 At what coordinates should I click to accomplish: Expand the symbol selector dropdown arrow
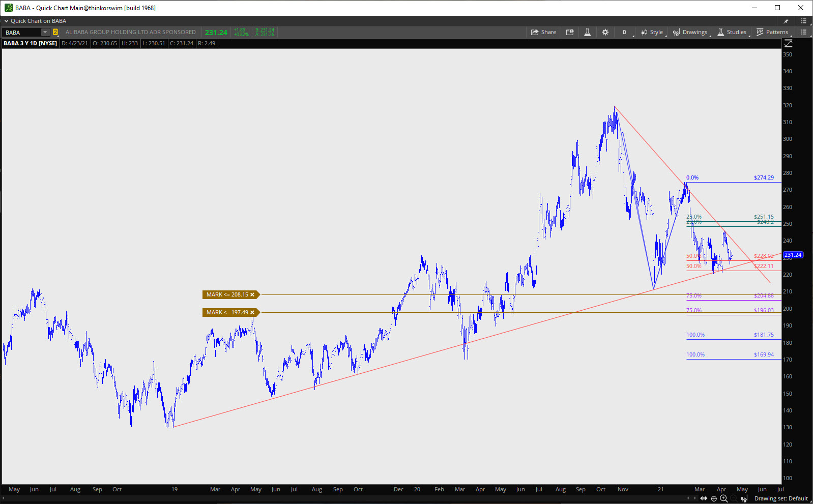pyautogui.click(x=45, y=32)
